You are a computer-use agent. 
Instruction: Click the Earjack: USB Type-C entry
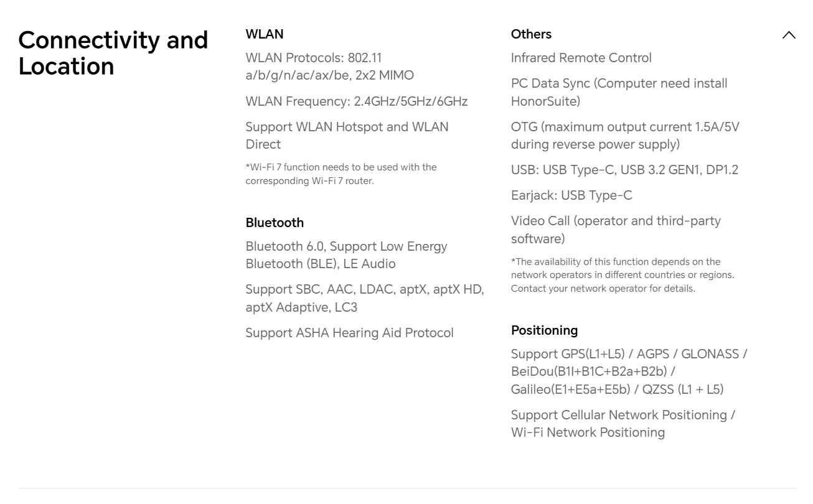coord(571,195)
